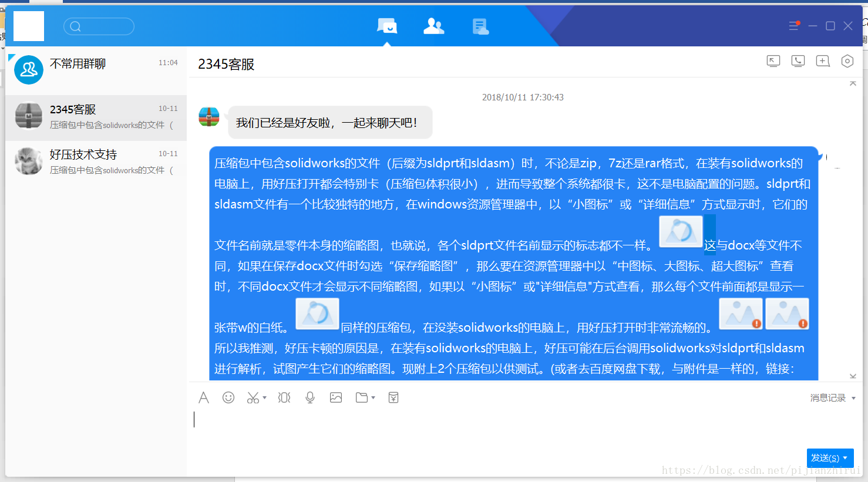Click the last toolbar icon beside folder
868x482 pixels.
393,397
